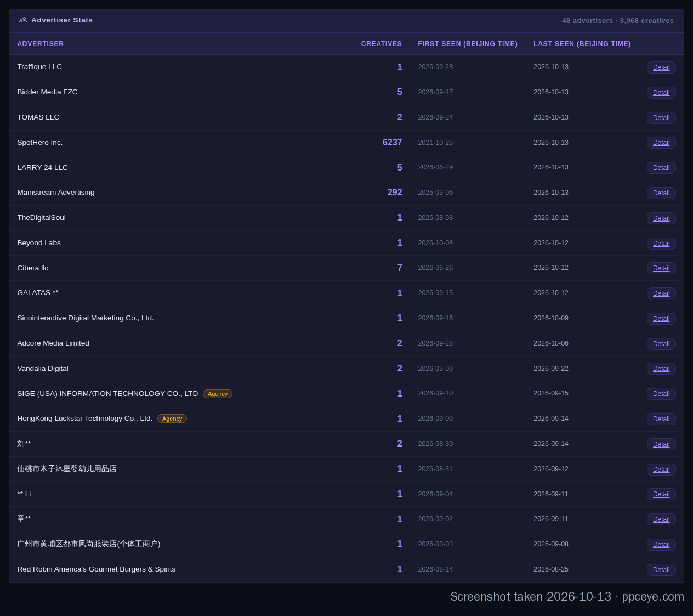Open Detail for 章**

(x=661, y=519)
